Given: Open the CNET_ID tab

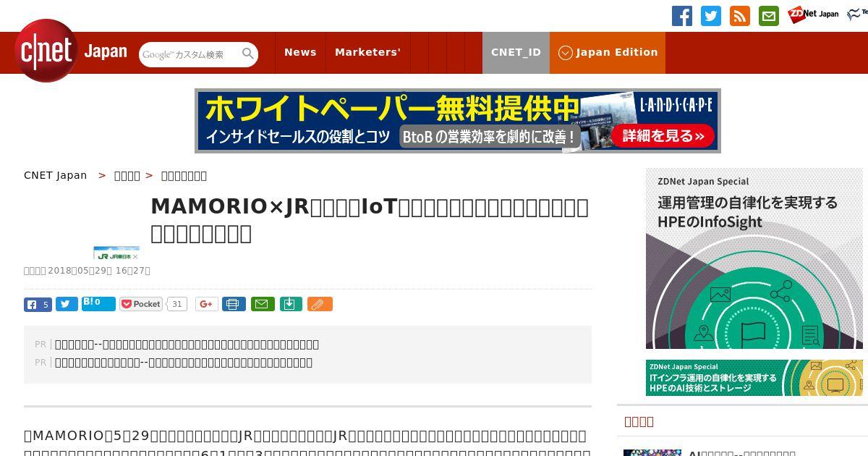Looking at the screenshot, I should [516, 52].
